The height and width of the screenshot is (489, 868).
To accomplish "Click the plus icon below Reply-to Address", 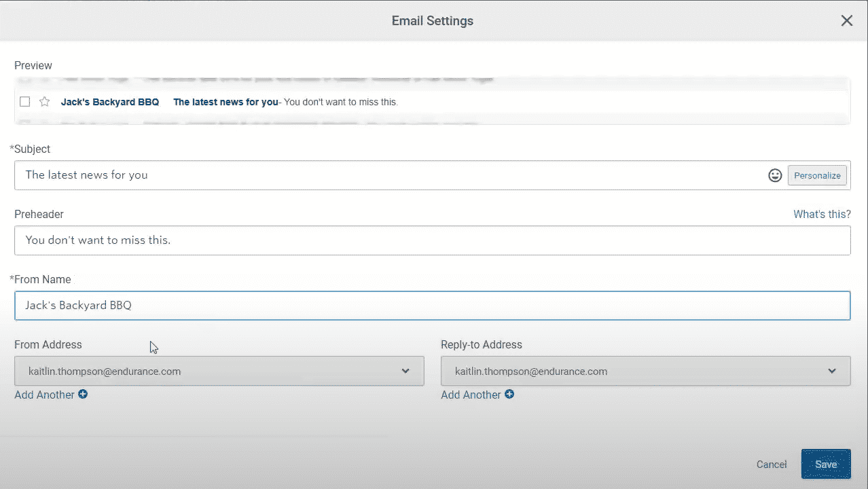I will click(x=509, y=395).
